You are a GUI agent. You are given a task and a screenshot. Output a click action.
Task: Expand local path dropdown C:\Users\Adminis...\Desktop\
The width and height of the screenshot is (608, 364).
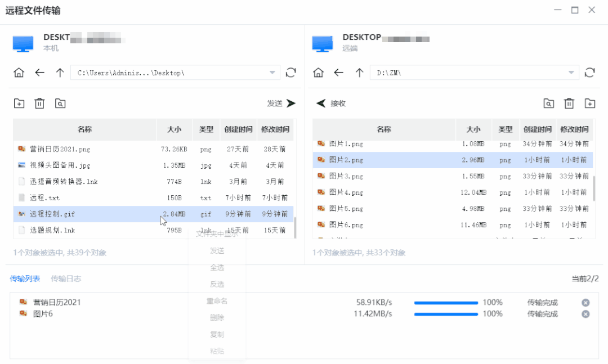(272, 73)
